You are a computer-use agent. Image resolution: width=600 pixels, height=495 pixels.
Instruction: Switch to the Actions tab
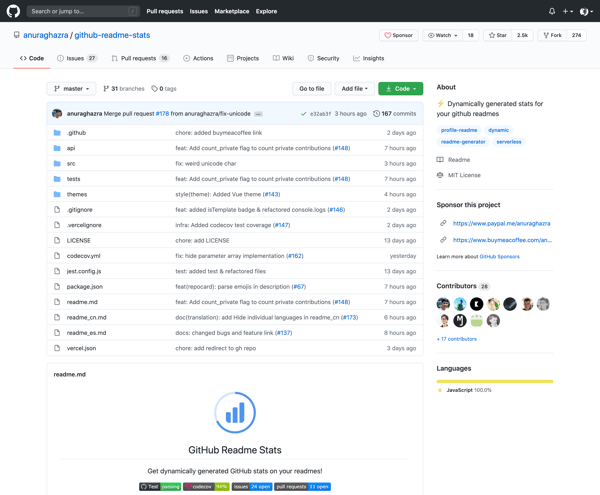tap(198, 59)
